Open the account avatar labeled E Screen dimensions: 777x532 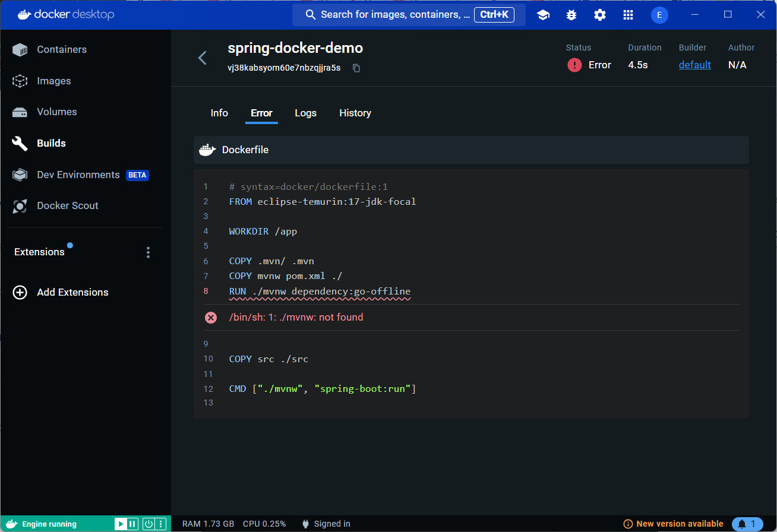tap(659, 15)
